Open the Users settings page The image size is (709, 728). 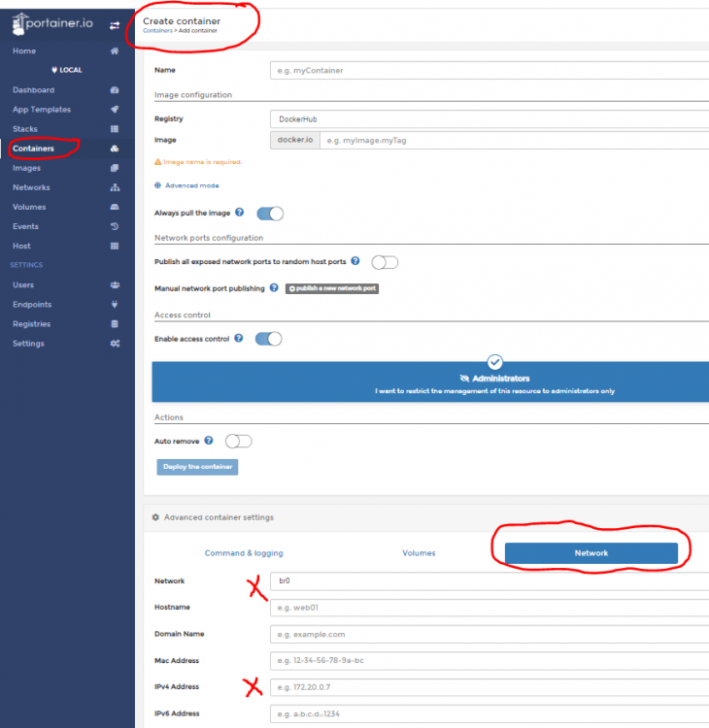pos(23,285)
